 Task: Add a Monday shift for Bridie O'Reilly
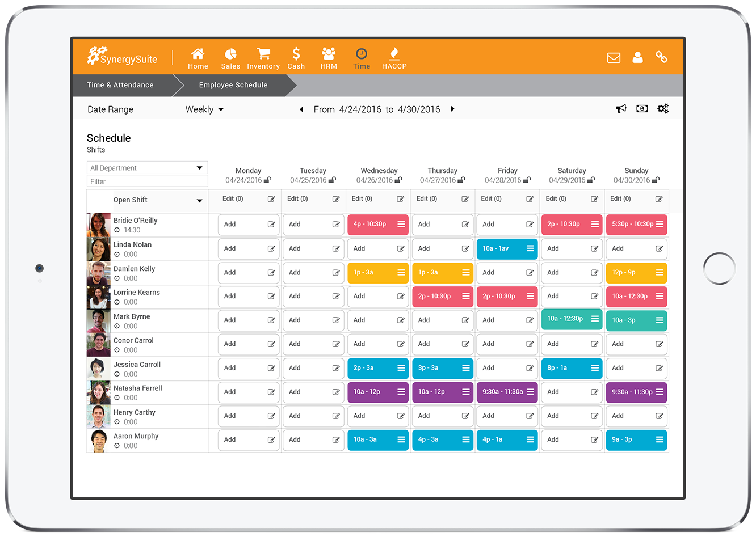249,224
